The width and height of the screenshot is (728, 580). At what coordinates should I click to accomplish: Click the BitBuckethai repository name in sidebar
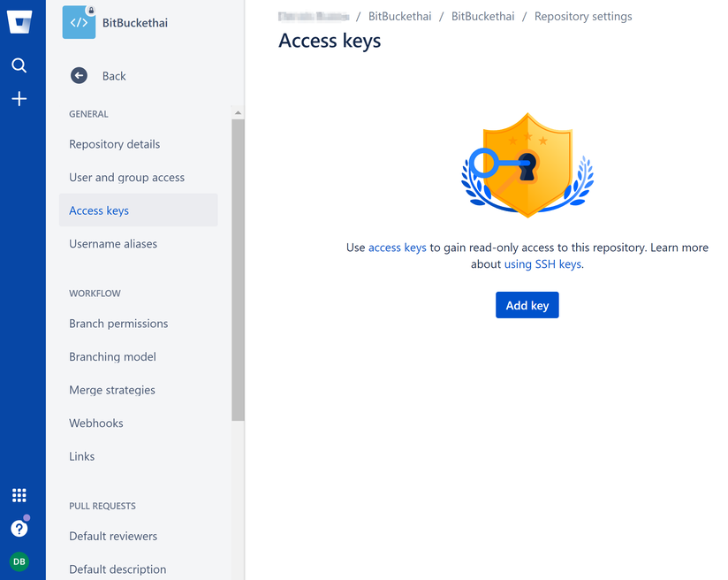coord(134,23)
